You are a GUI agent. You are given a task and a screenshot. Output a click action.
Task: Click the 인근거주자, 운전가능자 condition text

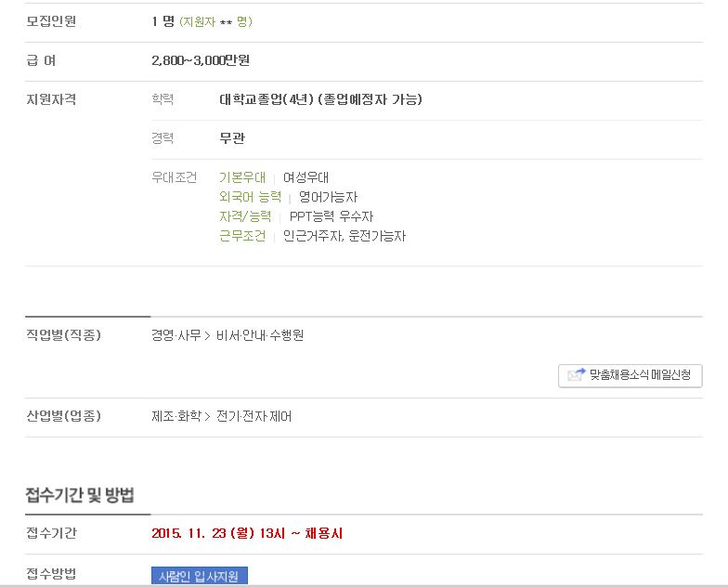pos(344,236)
